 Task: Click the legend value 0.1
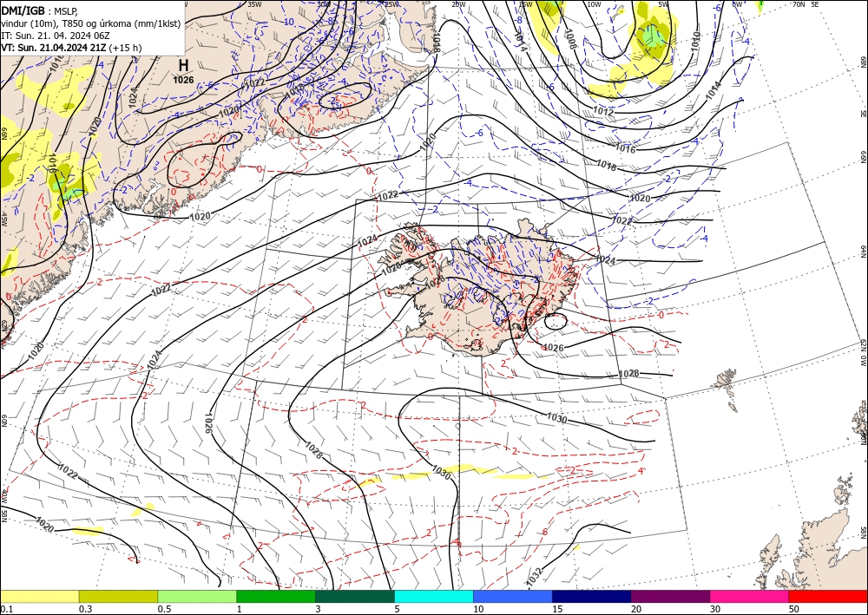point(5,609)
